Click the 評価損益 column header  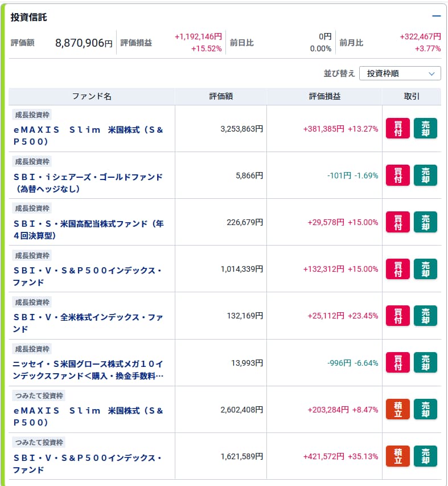(324, 96)
